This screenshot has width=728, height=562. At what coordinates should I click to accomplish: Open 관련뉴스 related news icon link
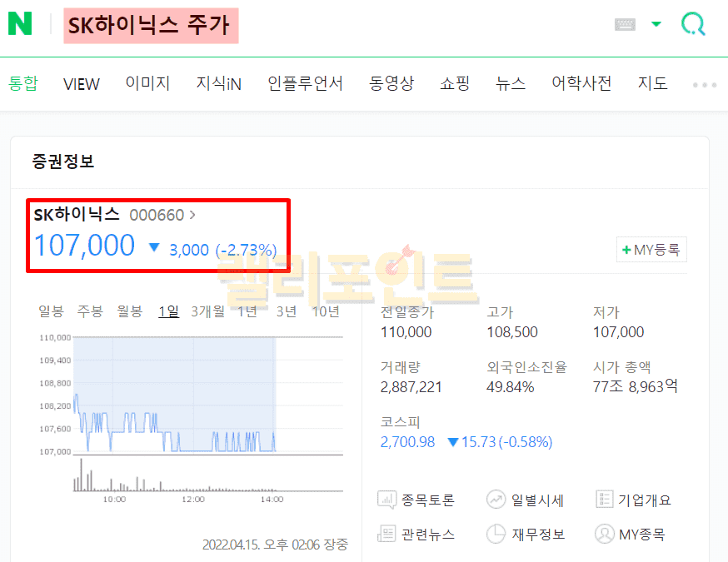point(416,534)
